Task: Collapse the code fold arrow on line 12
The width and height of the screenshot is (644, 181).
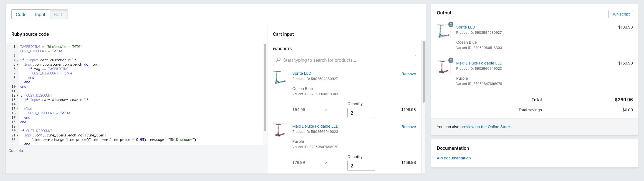Action: click(17, 95)
